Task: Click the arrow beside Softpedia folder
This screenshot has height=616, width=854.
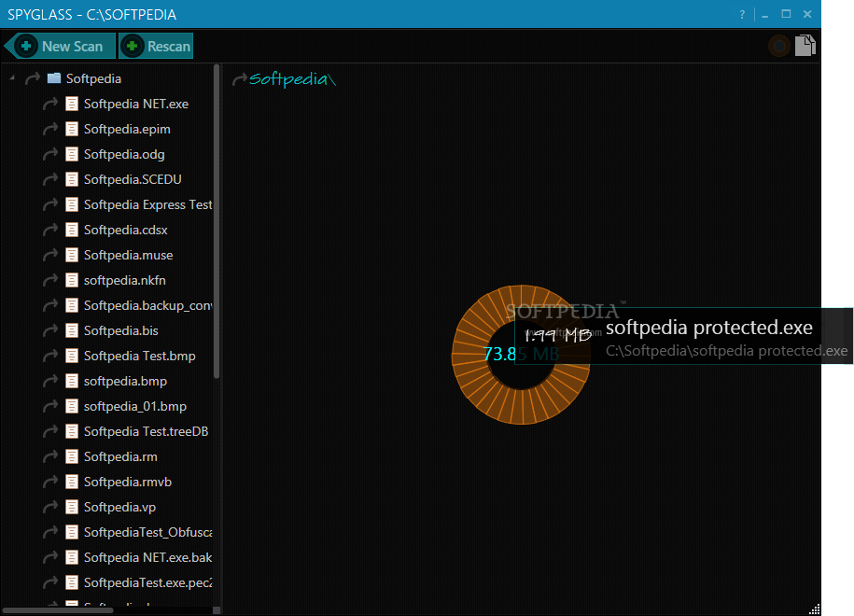Action: click(x=33, y=78)
